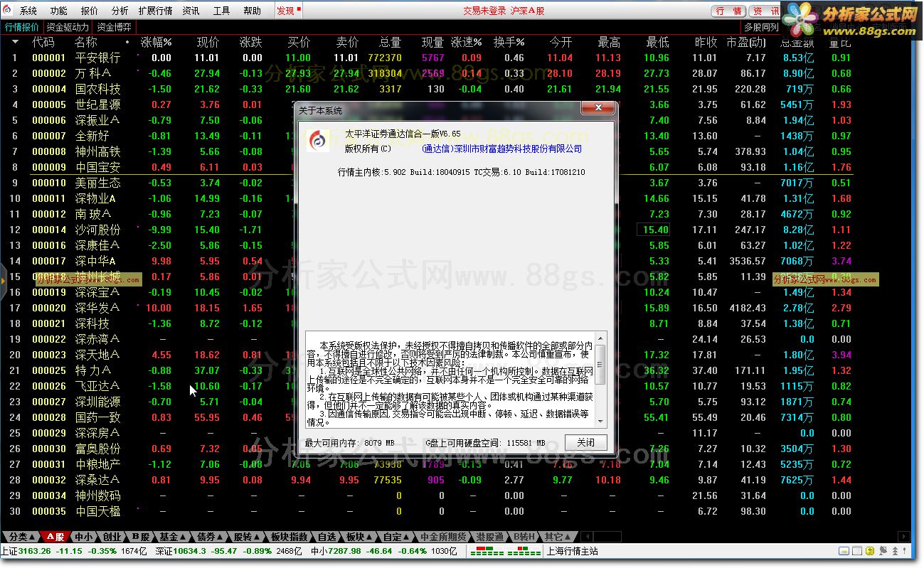Click the application logo icon in menu bar
The image size is (924, 568).
pos(6,11)
